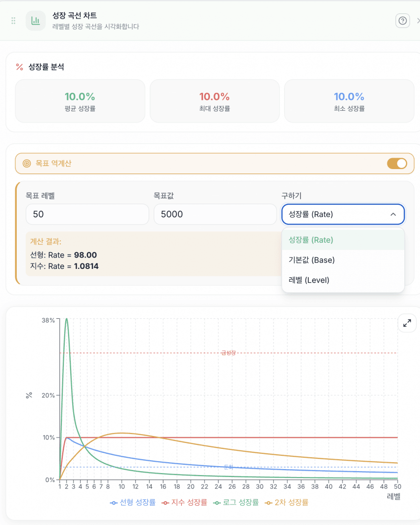Click the target icon beside 목표 역계산
Viewport: 420px width, 525px height.
pyautogui.click(x=27, y=163)
